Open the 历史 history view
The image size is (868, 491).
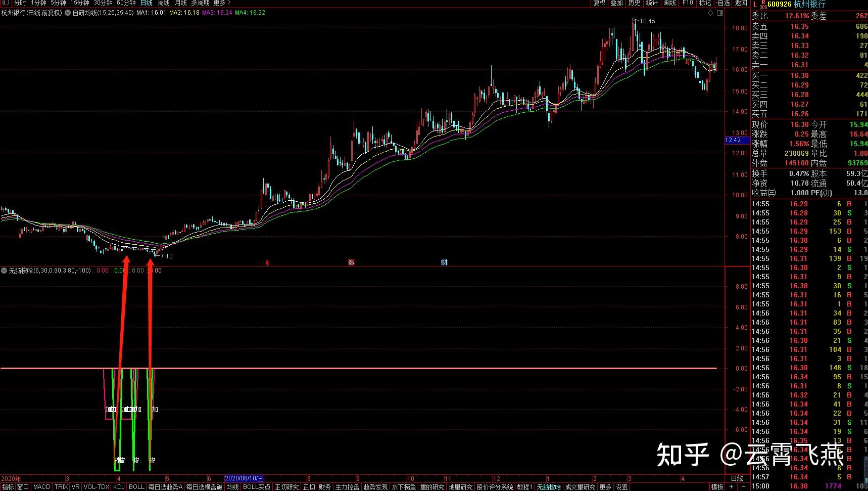pyautogui.click(x=634, y=3)
